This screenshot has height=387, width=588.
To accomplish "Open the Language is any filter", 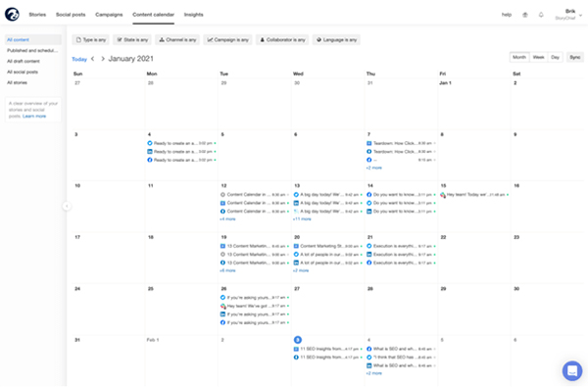I will pyautogui.click(x=336, y=40).
